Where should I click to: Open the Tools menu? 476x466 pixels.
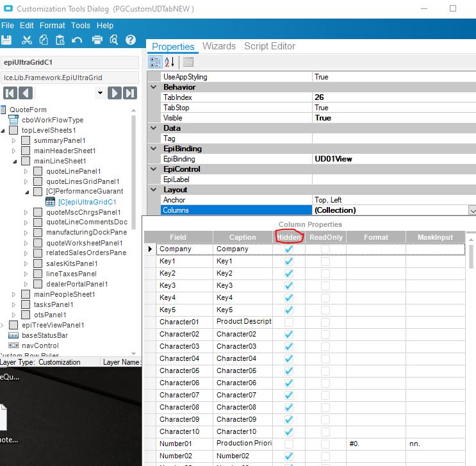81,26
